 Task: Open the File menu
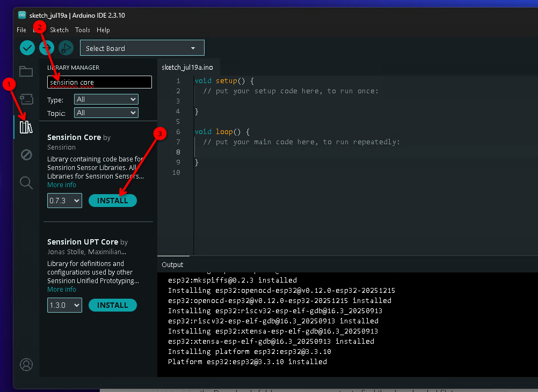coord(21,30)
